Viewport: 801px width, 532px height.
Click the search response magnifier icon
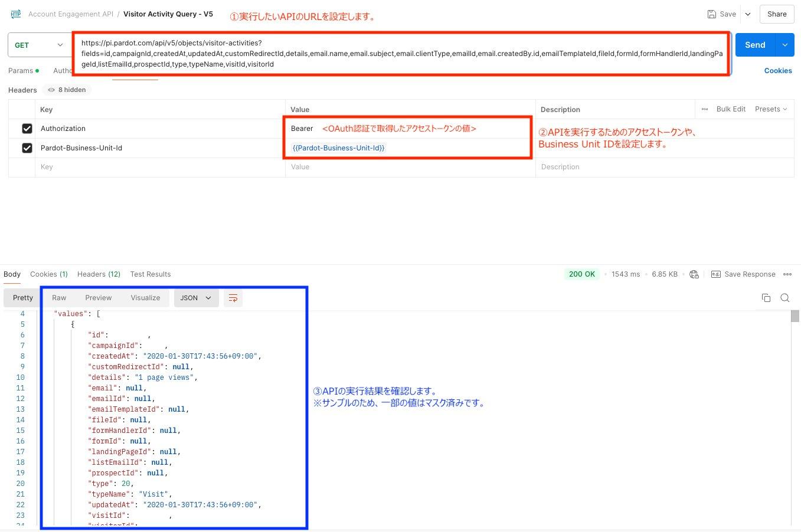785,298
